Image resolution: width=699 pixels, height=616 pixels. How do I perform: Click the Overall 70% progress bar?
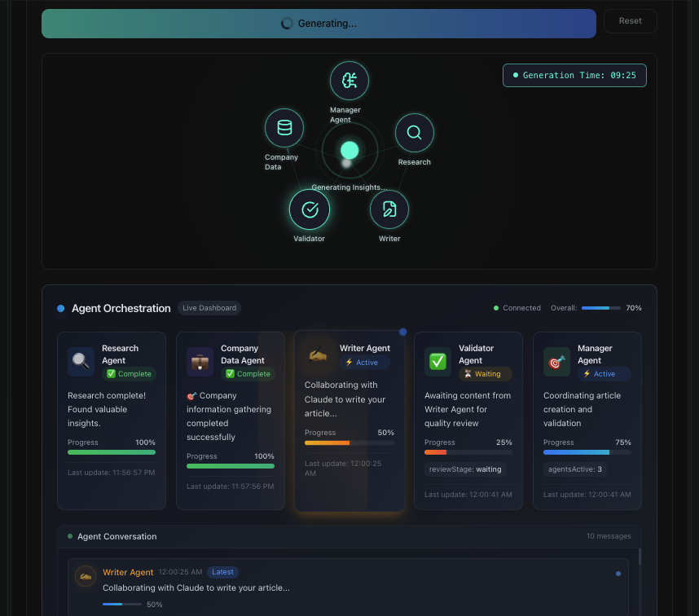(601, 308)
